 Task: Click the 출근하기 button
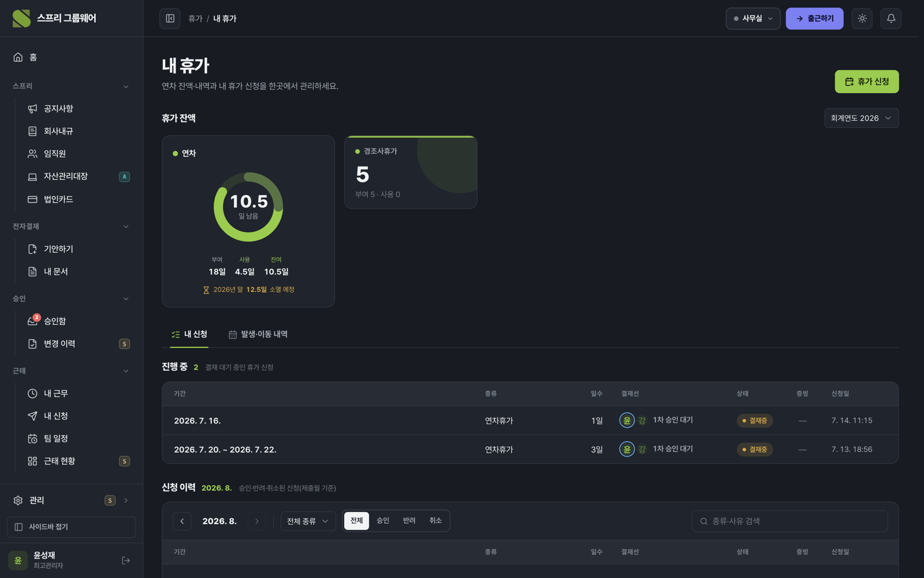click(x=814, y=18)
